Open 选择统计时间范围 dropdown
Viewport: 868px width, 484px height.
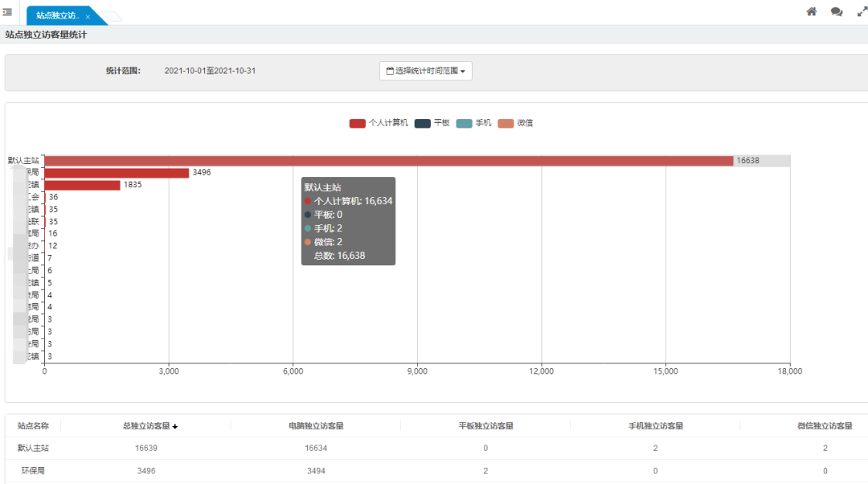(x=425, y=71)
